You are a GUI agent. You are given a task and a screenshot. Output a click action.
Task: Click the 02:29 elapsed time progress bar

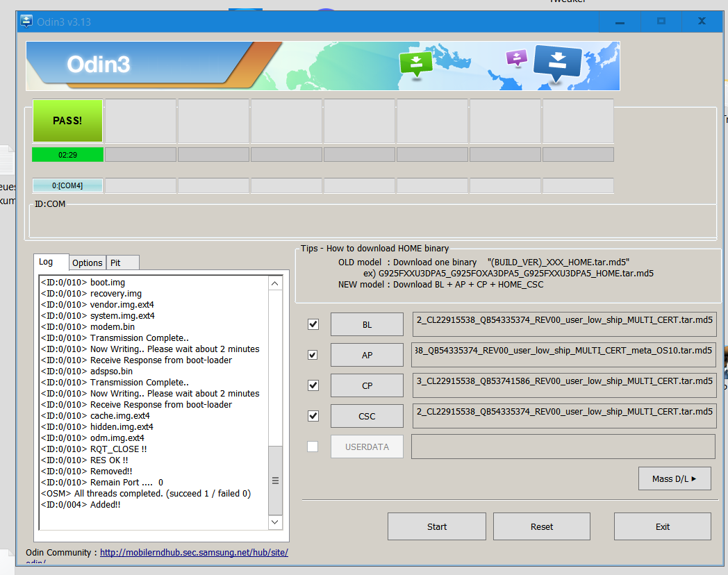[x=68, y=155]
